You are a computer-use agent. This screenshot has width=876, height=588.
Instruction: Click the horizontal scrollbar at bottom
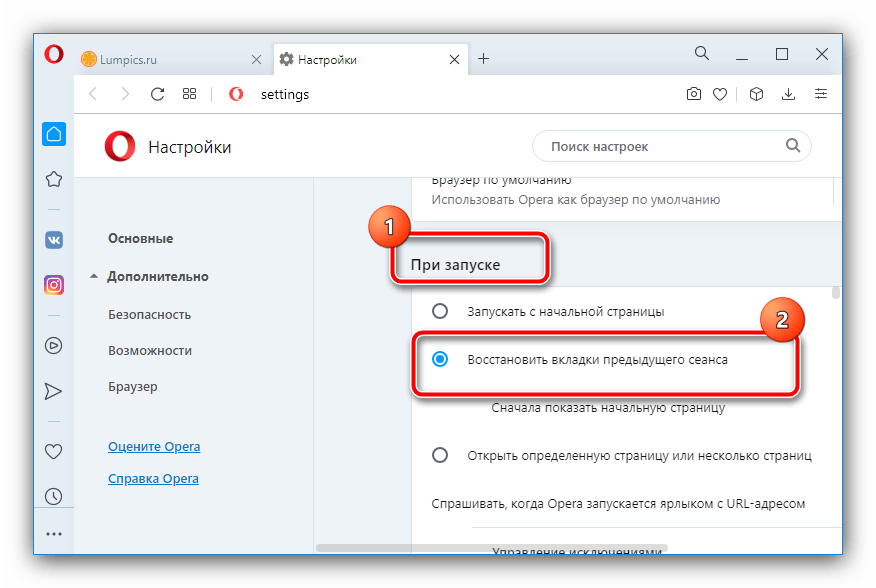pyautogui.click(x=490, y=548)
